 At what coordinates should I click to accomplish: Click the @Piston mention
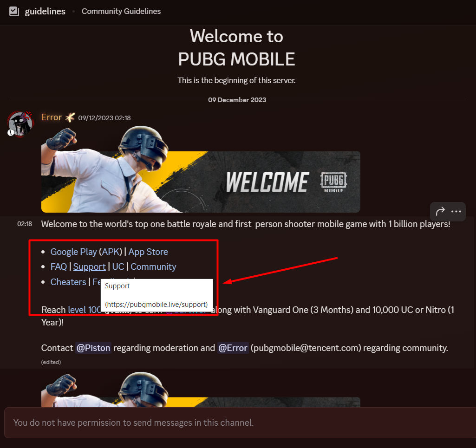pos(93,348)
